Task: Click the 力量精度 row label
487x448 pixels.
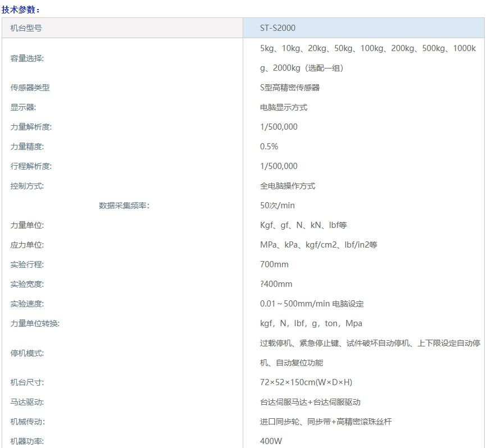Action: click(27, 147)
